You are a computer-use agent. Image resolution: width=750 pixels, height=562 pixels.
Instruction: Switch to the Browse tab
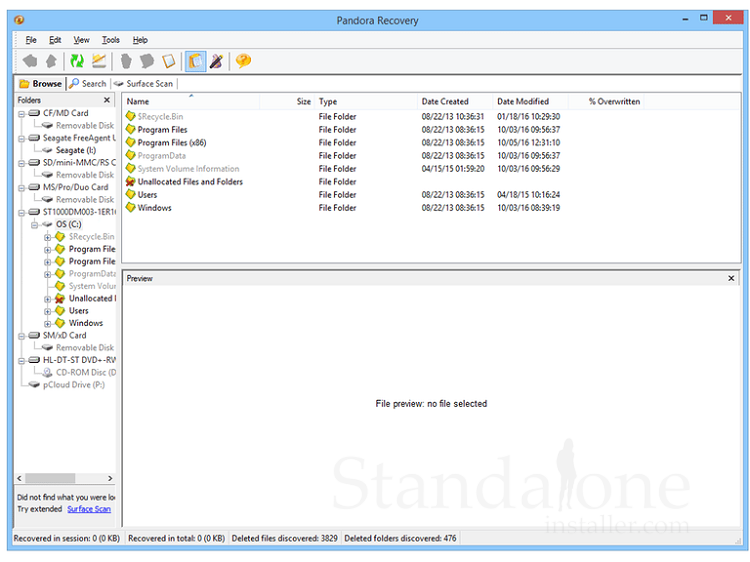tap(41, 84)
